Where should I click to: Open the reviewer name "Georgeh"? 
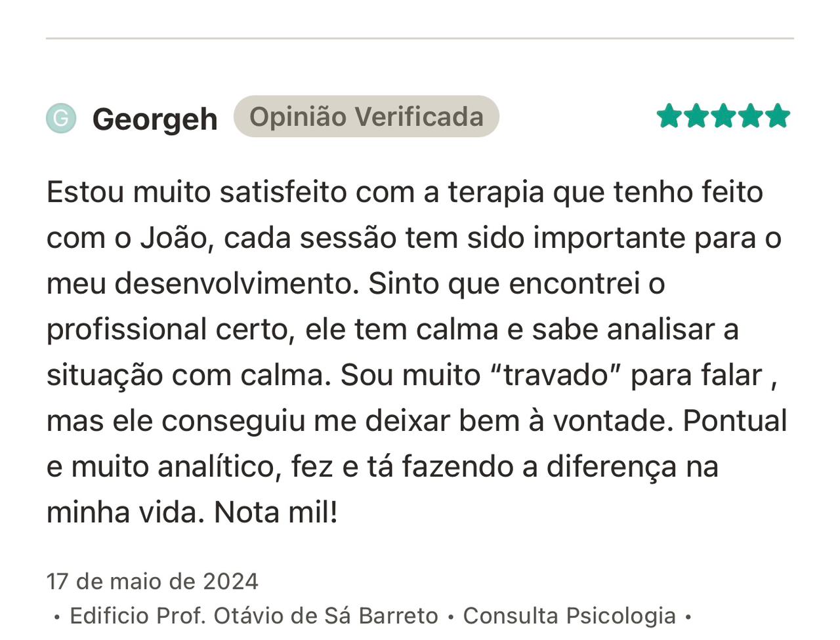155,119
